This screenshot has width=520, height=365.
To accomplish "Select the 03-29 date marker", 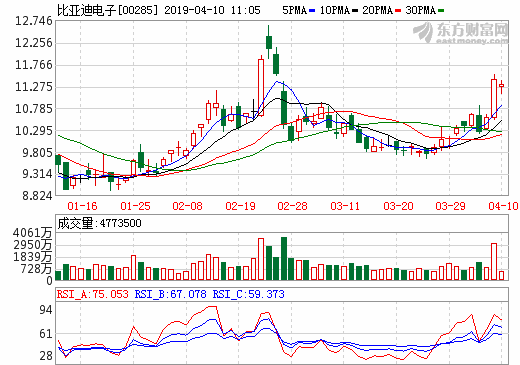I will coord(450,206).
